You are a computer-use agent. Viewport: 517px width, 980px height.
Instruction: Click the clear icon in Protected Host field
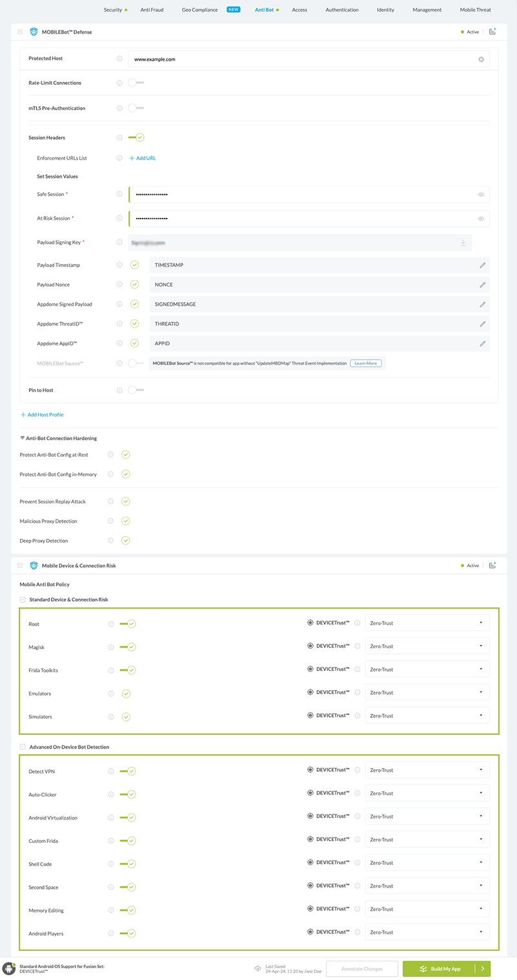[481, 59]
